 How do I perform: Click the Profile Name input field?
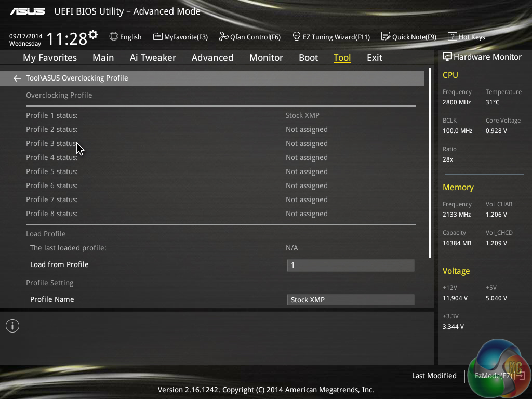pos(351,300)
